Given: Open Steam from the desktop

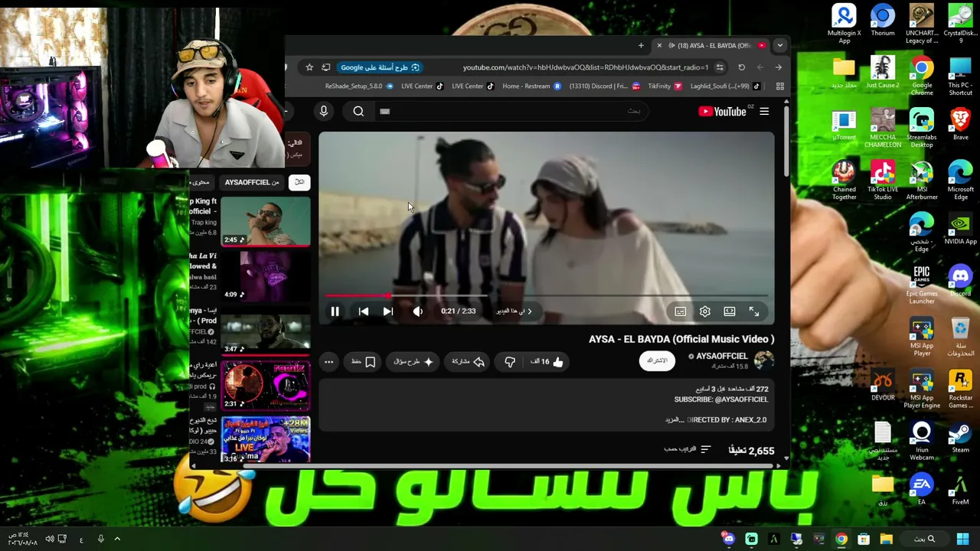Looking at the screenshot, I should [x=960, y=437].
